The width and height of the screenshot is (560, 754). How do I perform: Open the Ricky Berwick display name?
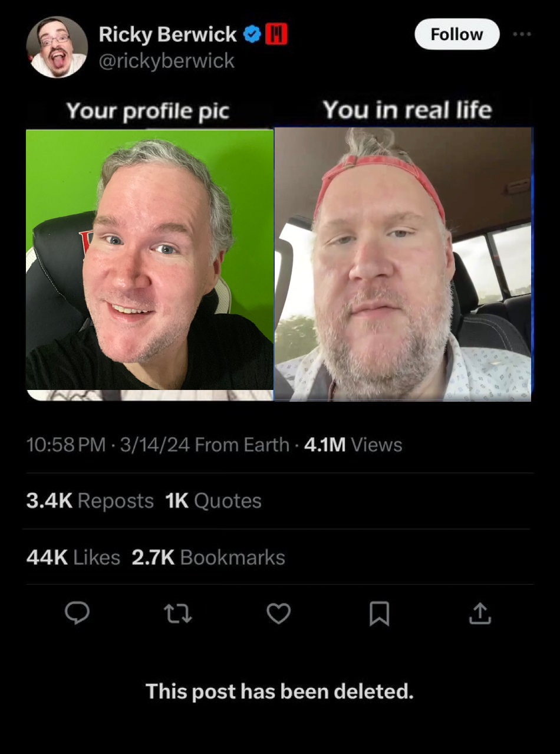168,35
